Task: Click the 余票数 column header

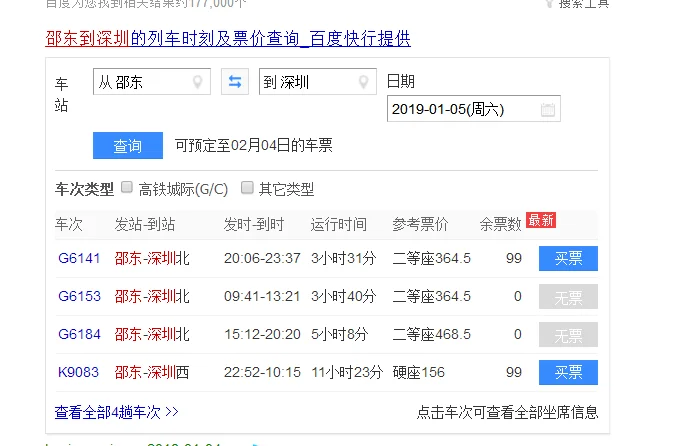Action: tap(500, 224)
